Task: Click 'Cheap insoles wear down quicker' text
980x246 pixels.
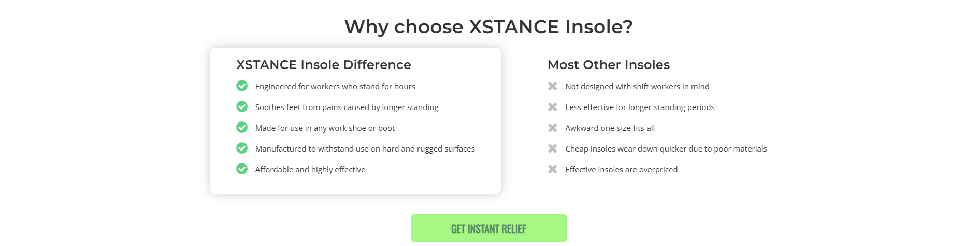Action: click(666, 149)
